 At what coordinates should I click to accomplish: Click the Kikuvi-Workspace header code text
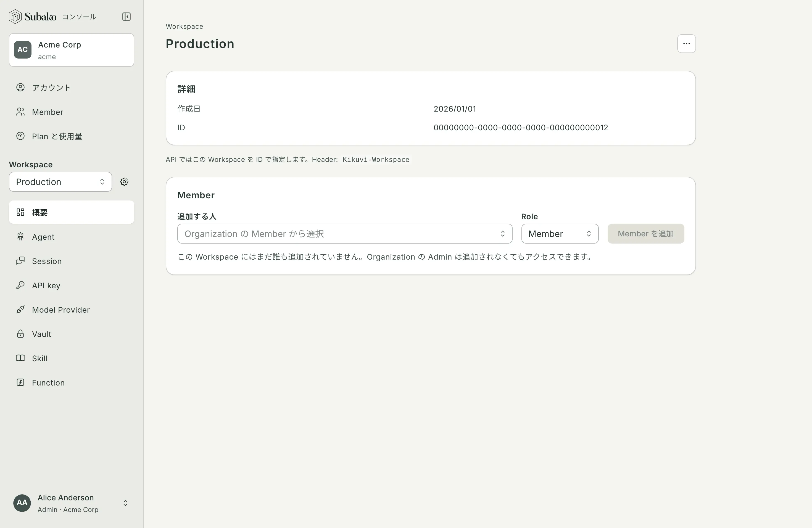[x=376, y=159]
